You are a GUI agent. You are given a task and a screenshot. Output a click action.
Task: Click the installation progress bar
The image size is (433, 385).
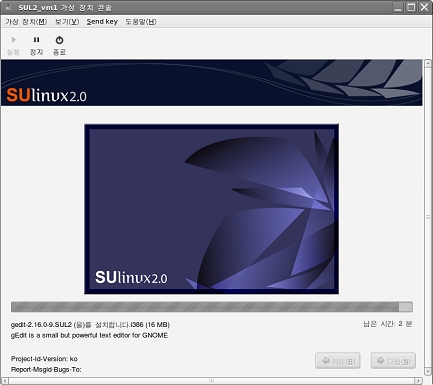tap(212, 307)
